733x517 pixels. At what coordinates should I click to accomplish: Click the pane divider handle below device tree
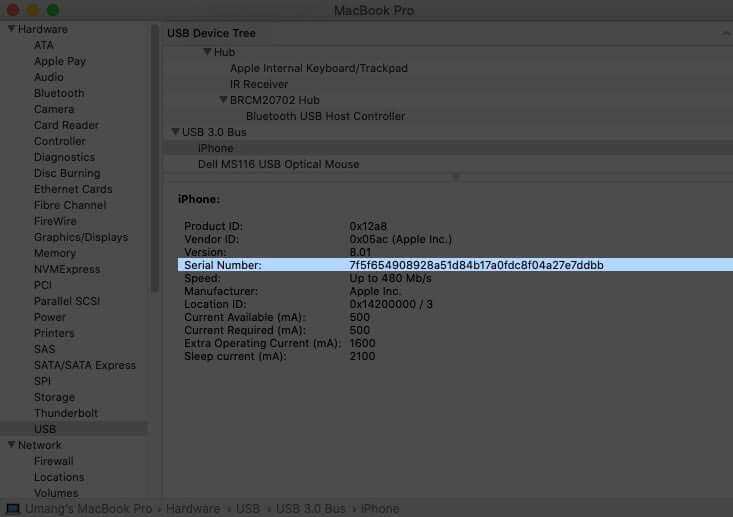[x=456, y=177]
